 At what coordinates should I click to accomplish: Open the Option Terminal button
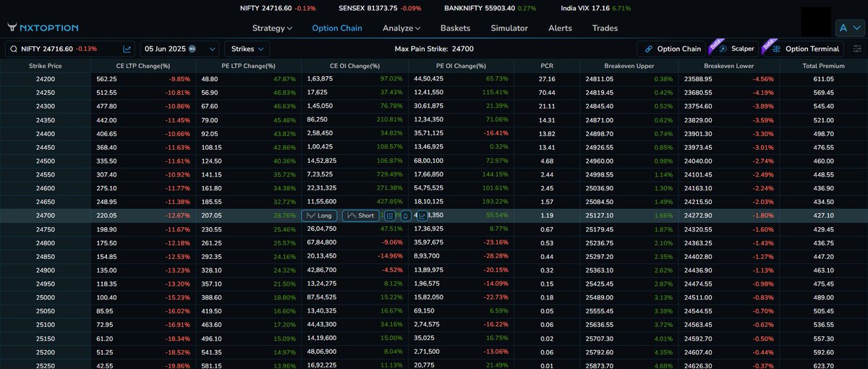(804, 49)
